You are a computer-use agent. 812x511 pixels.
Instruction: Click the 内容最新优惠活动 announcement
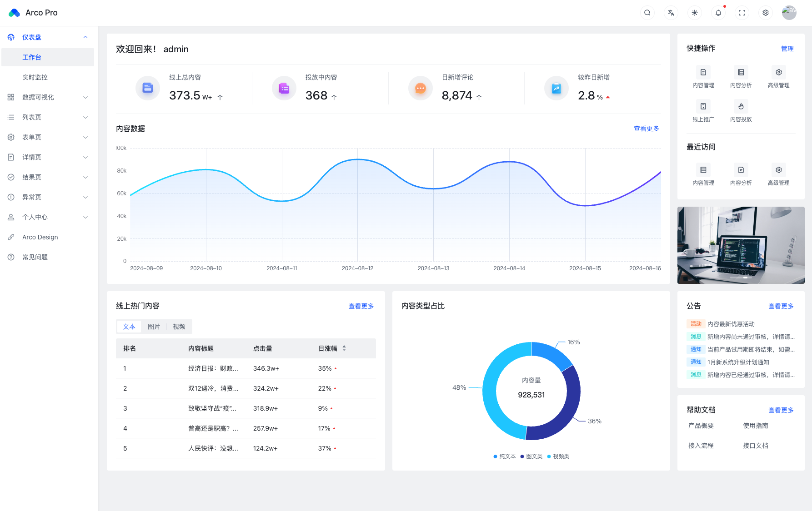click(x=731, y=324)
